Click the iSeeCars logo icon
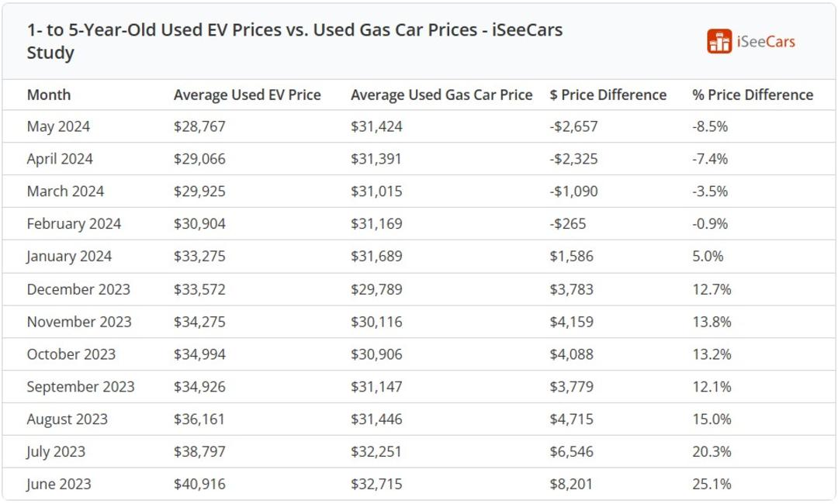The width and height of the screenshot is (838, 504). point(719,41)
